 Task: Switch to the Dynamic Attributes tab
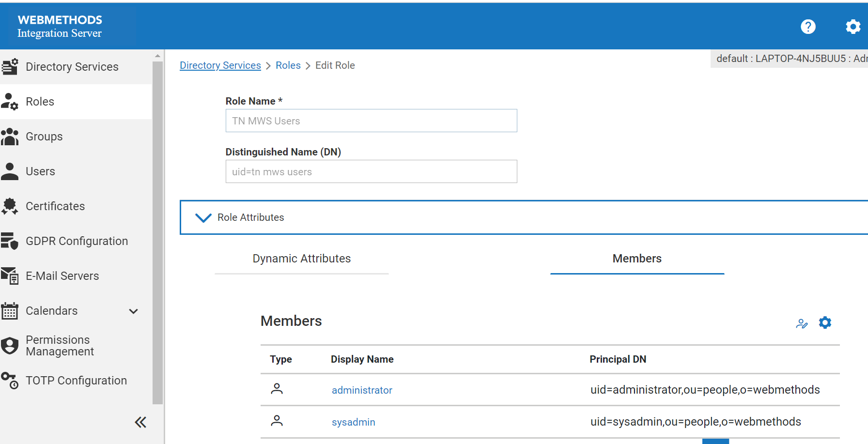(x=302, y=259)
